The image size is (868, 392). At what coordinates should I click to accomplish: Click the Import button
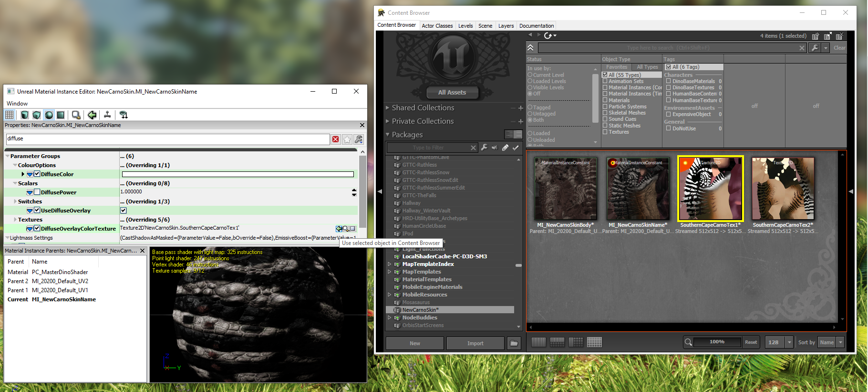[x=475, y=343]
